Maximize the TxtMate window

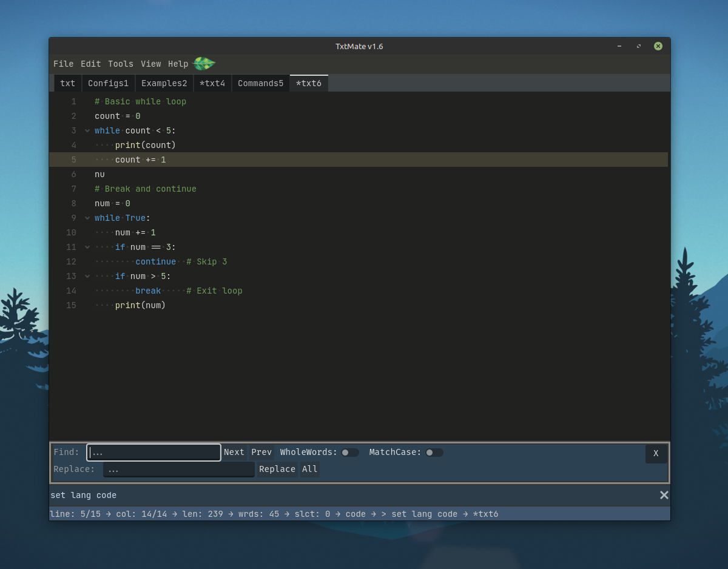(x=638, y=46)
